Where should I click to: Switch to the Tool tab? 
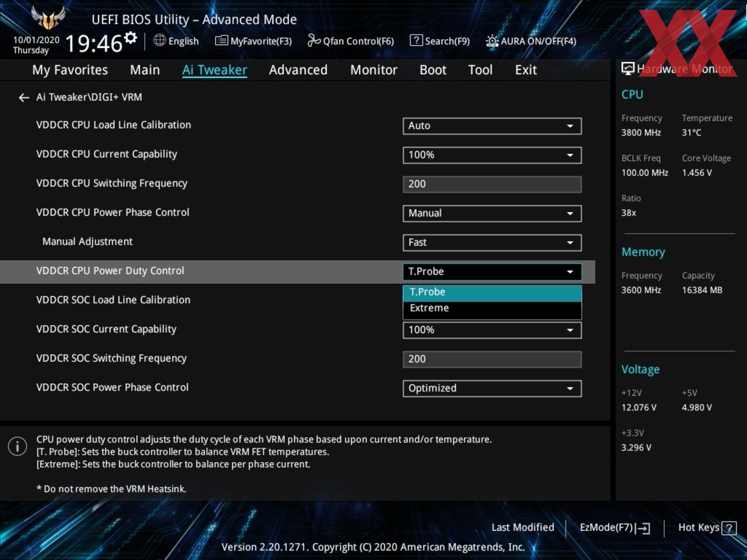click(x=480, y=70)
